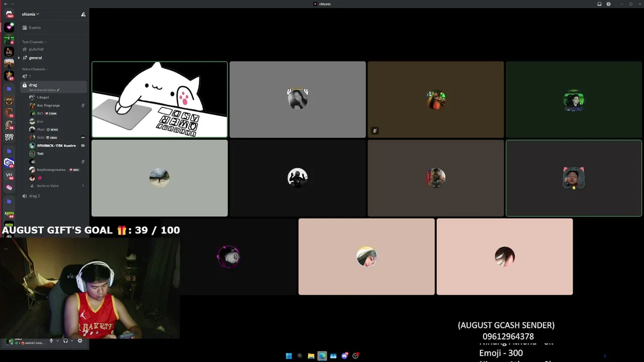Image resolution: width=644 pixels, height=362 pixels.
Task: Open the pubchat text channel
Action: pos(53,49)
